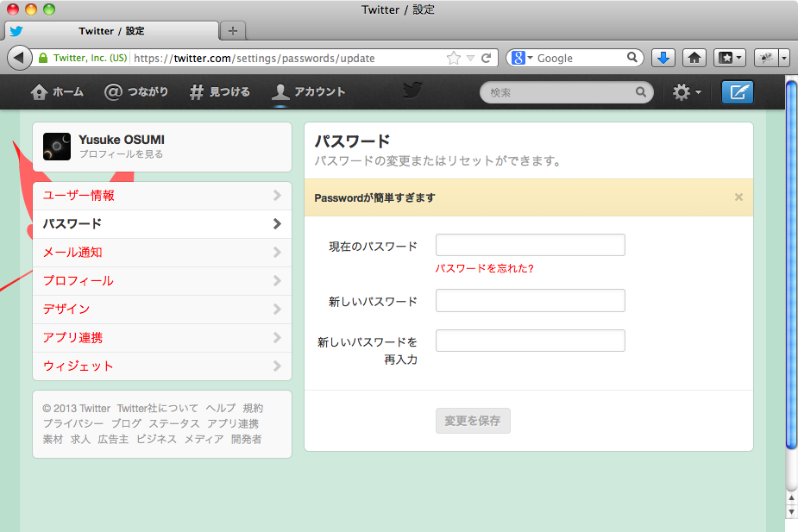Click the green zoom window button
798x532 pixels.
[49, 9]
